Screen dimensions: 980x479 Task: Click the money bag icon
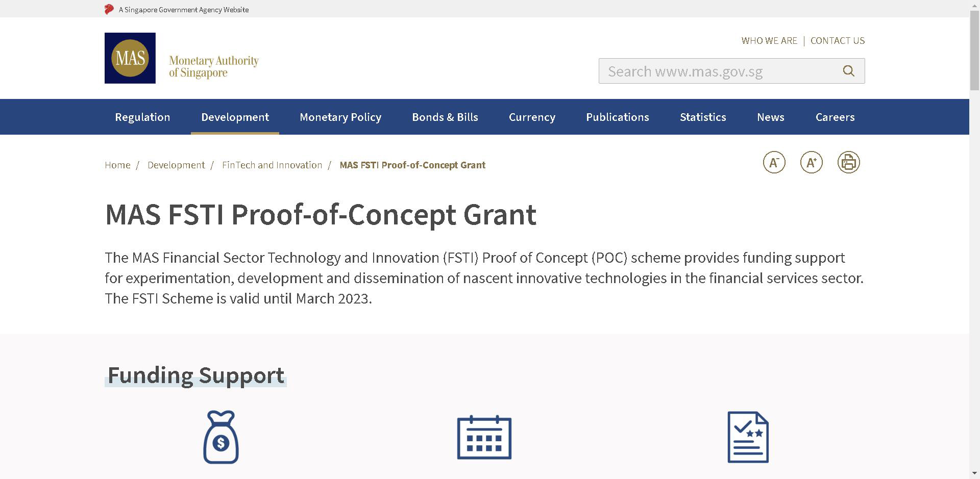[221, 437]
